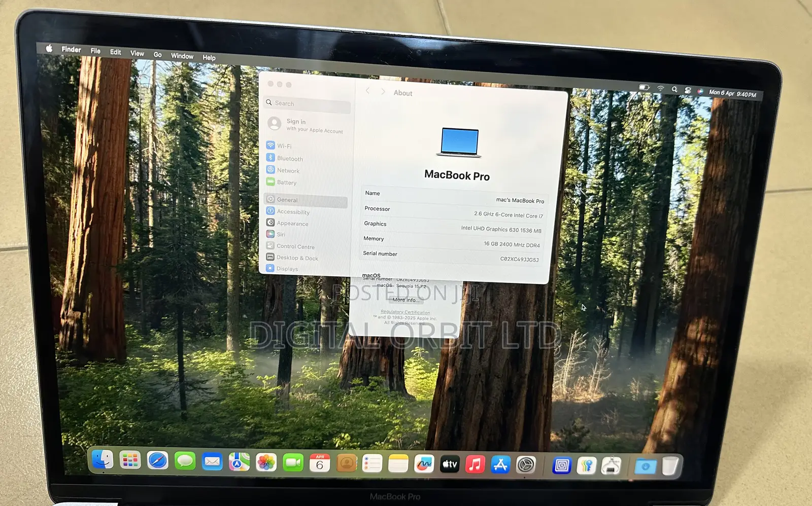The image size is (812, 506).
Task: Start FaceTime from the Dock
Action: click(293, 462)
